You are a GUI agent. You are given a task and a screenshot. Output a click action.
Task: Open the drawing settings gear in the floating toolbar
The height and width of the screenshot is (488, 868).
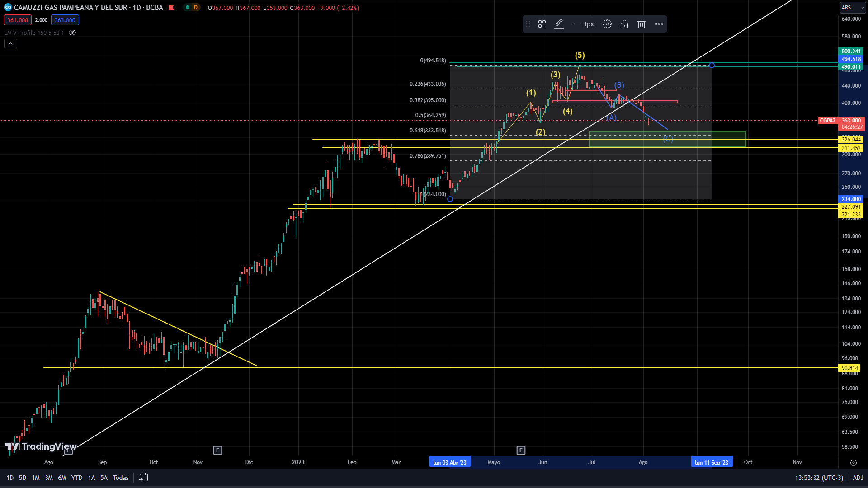[x=607, y=24]
